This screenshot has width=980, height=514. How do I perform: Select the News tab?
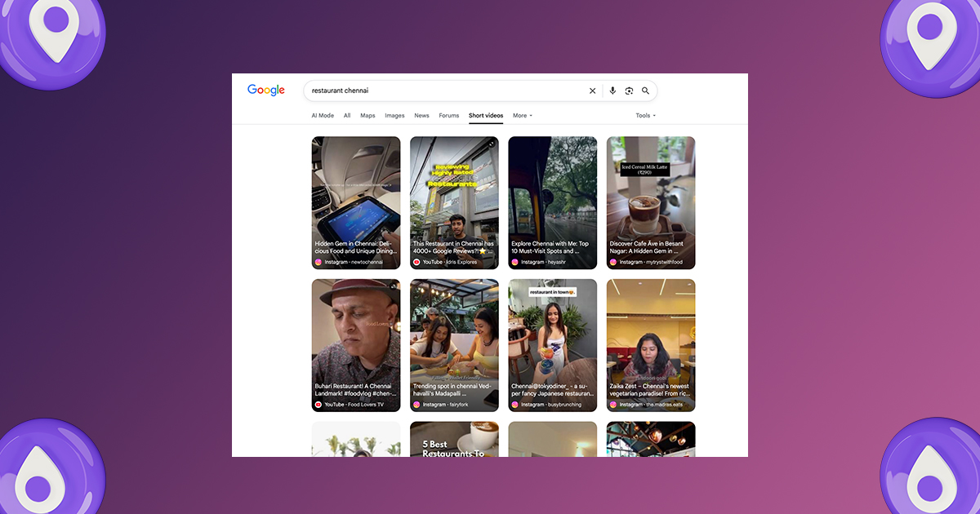(x=421, y=116)
